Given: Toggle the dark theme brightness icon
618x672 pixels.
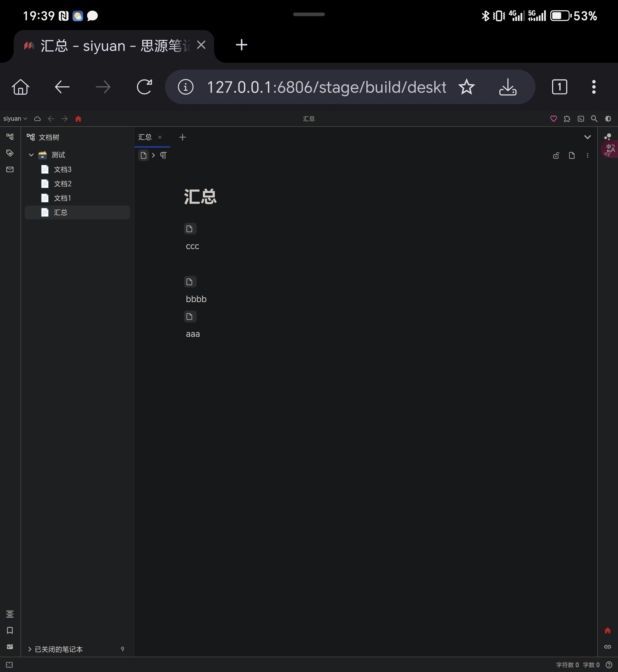Looking at the screenshot, I should 608,119.
